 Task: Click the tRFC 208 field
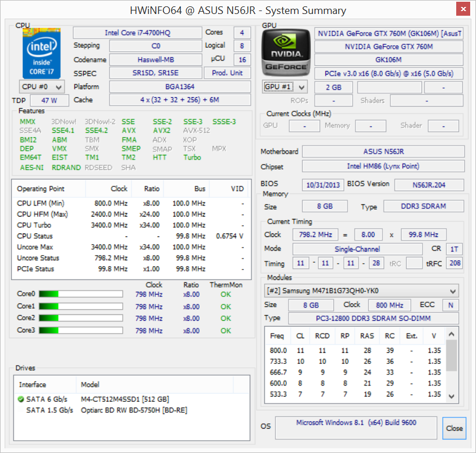[454, 263]
